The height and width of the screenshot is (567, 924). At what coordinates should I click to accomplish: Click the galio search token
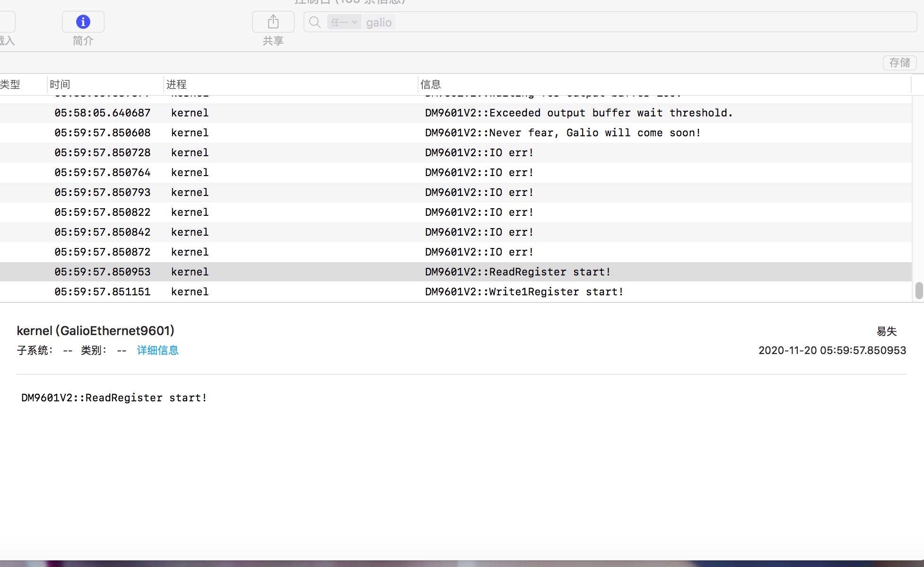pyautogui.click(x=379, y=22)
